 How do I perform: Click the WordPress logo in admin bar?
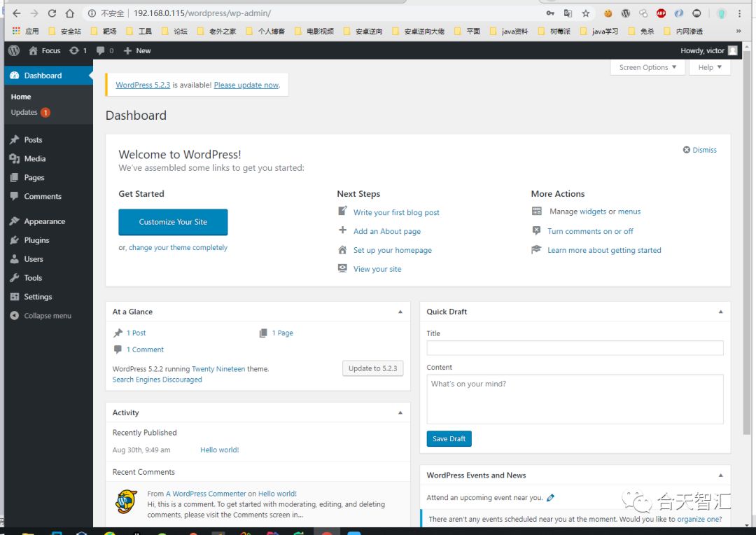point(14,50)
